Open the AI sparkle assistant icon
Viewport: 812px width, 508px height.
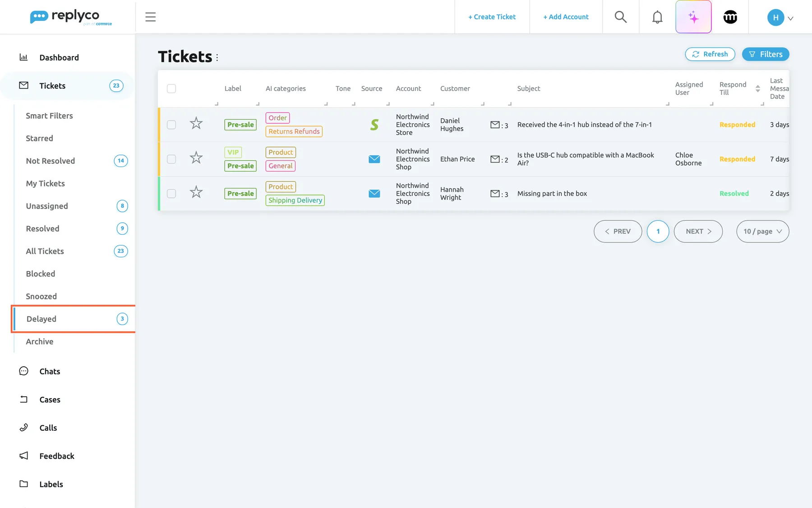coord(693,17)
